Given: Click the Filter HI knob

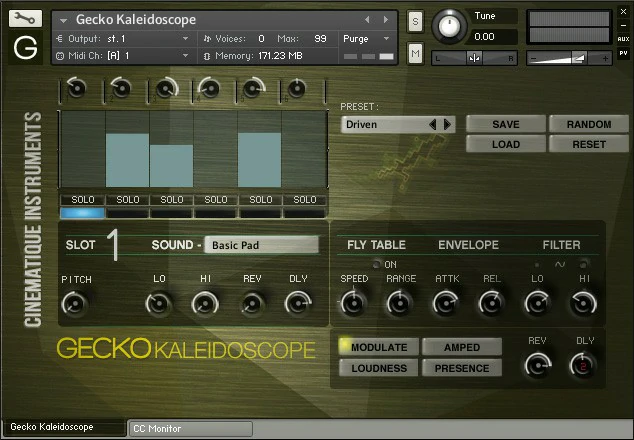Looking at the screenshot, I should (x=583, y=303).
